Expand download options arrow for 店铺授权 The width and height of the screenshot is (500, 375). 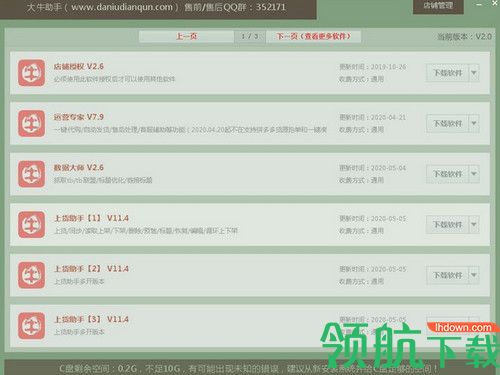point(474,73)
